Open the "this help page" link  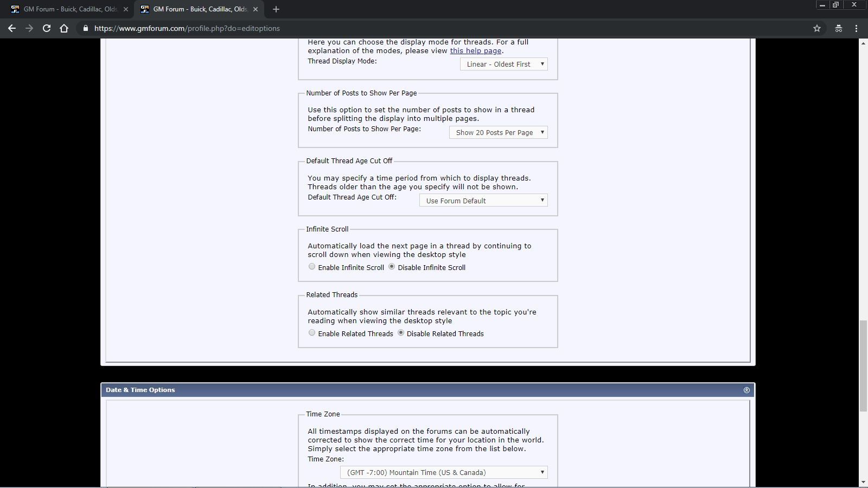(475, 51)
